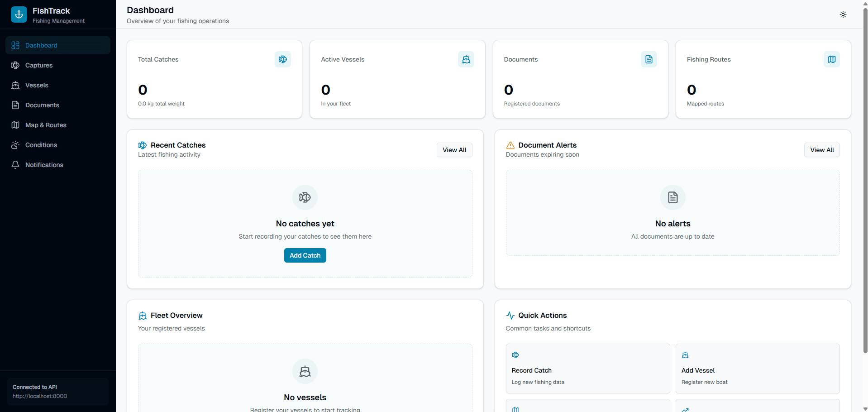Select the Record Catch quick action
Screen dimensions: 868x412
587,369
